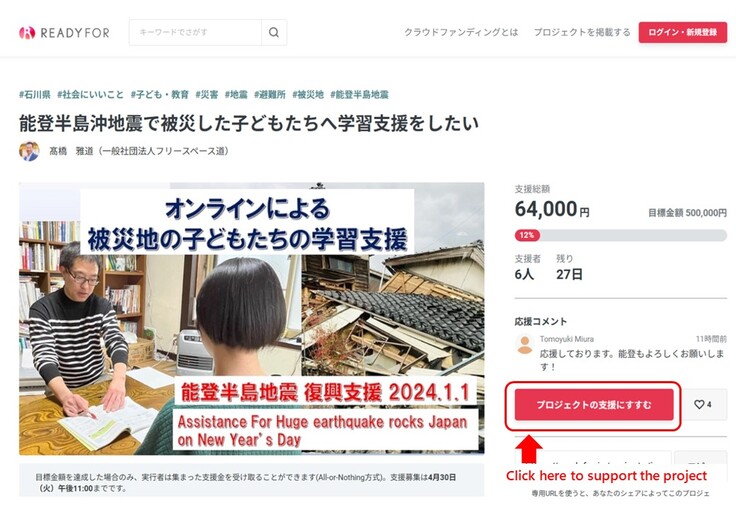Click the heart favorite icon

pos(699,404)
